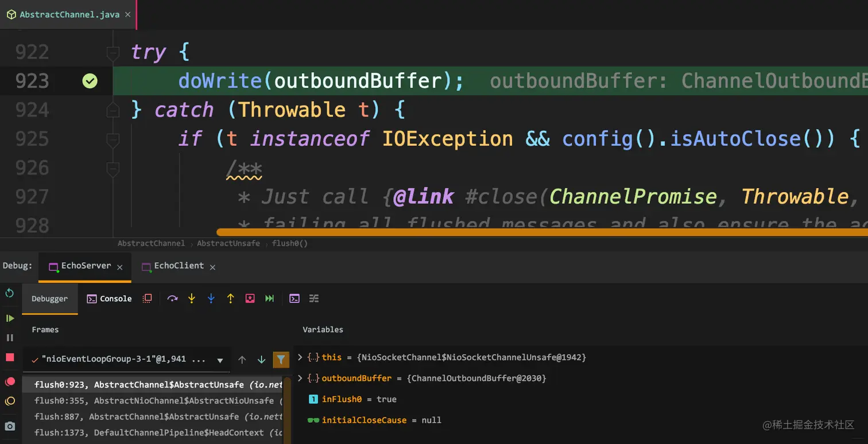
Task: Click the camera thread dump icon
Action: [x=10, y=426]
